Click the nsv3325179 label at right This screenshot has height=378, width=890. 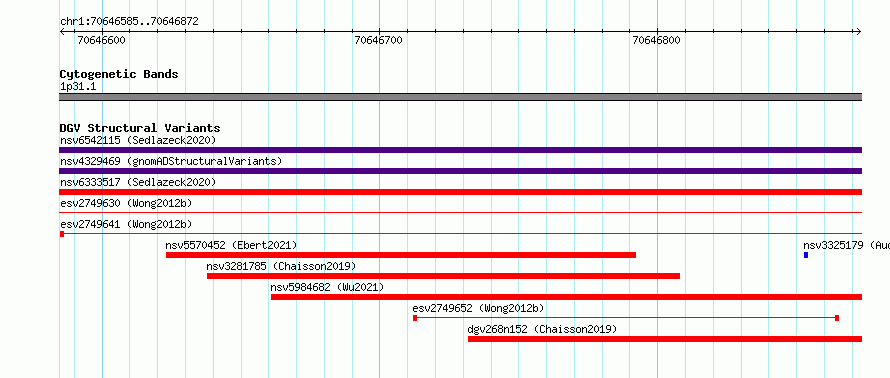pyautogui.click(x=846, y=245)
